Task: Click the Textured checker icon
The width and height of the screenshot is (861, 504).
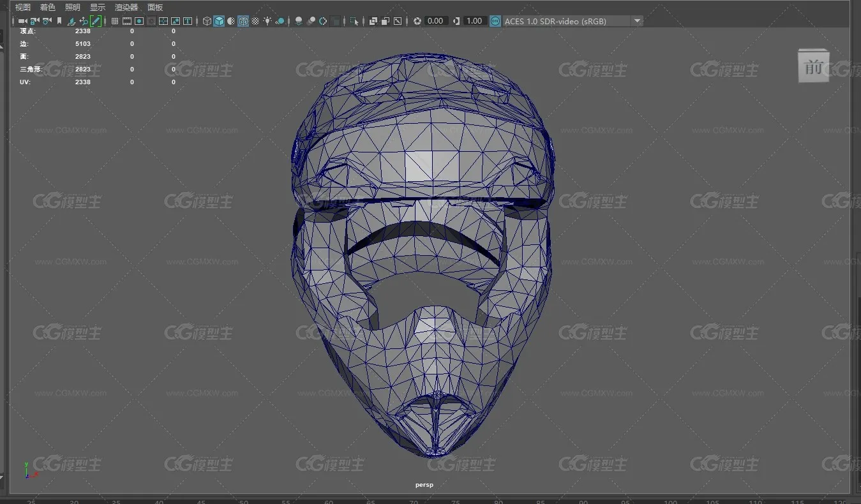Action: click(x=255, y=21)
